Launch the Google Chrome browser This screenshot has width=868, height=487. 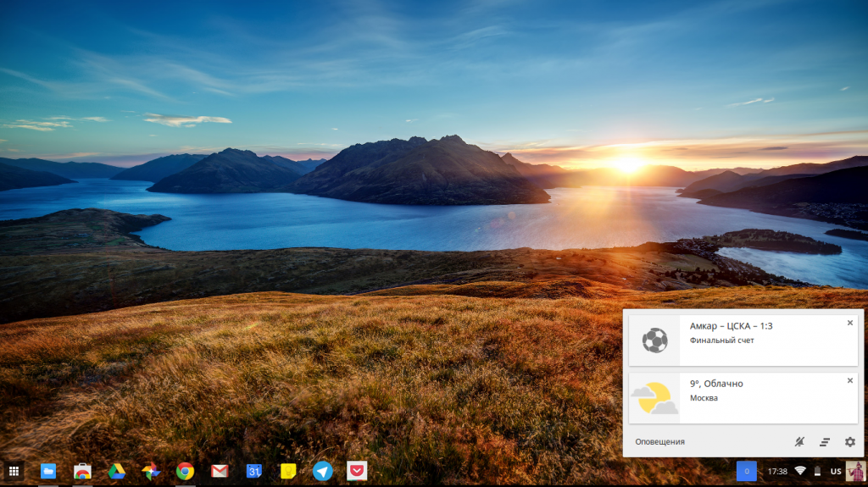[x=185, y=471]
